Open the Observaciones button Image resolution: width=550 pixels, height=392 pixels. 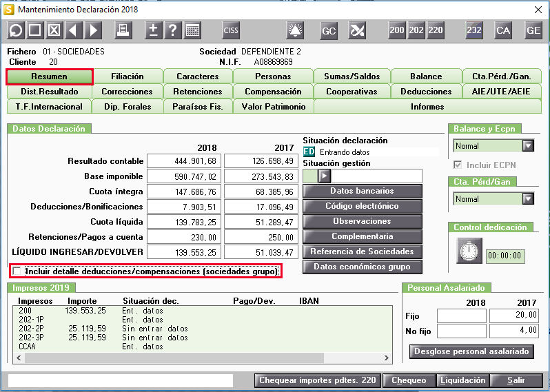tap(363, 221)
